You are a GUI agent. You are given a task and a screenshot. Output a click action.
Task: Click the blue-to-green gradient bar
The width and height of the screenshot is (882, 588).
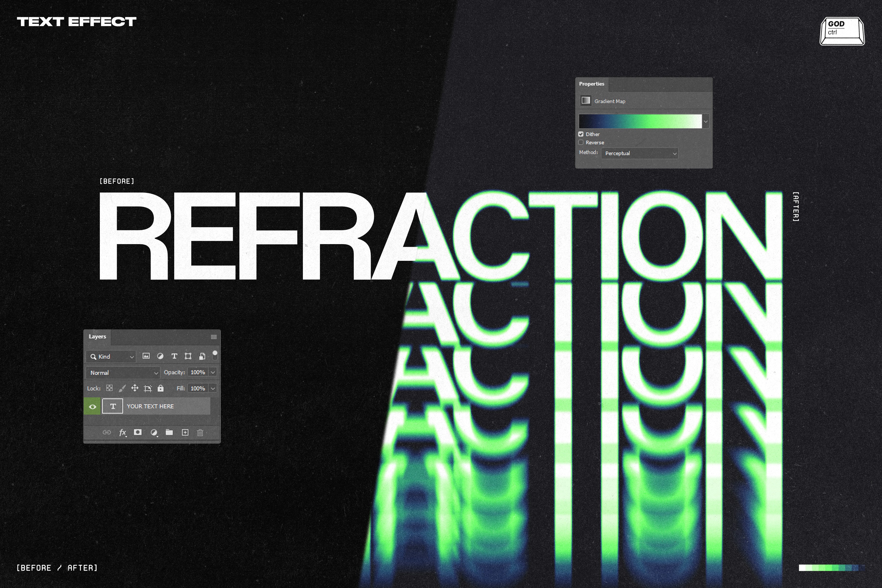640,121
